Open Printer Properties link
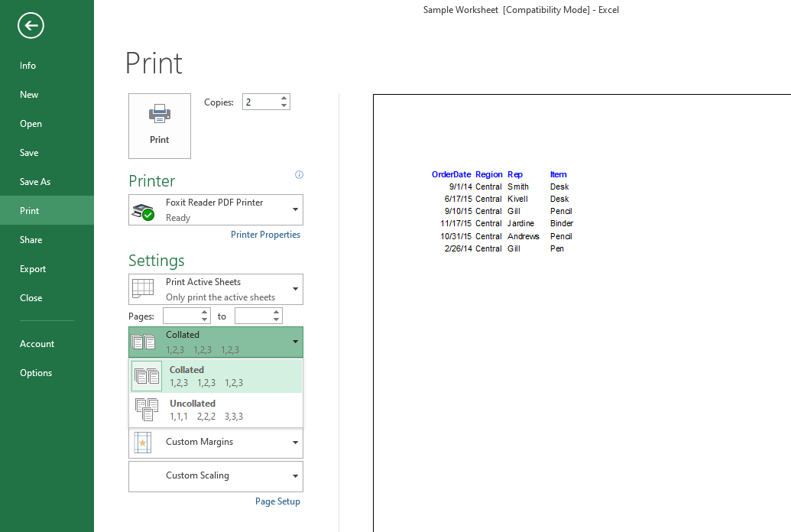 pyautogui.click(x=265, y=235)
